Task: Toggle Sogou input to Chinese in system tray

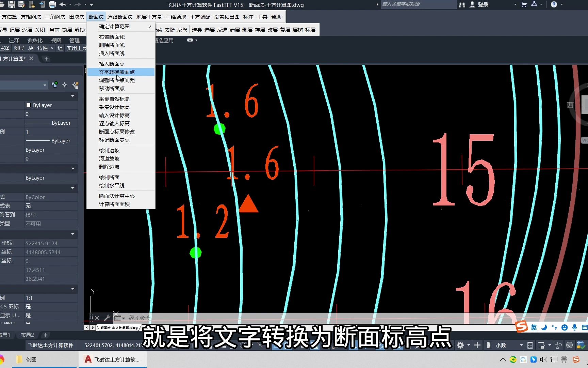Action: pos(563,359)
